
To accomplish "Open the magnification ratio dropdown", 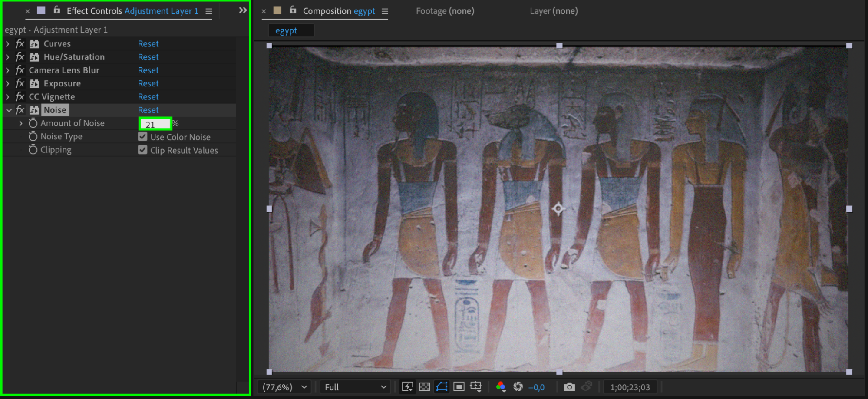I will point(284,387).
